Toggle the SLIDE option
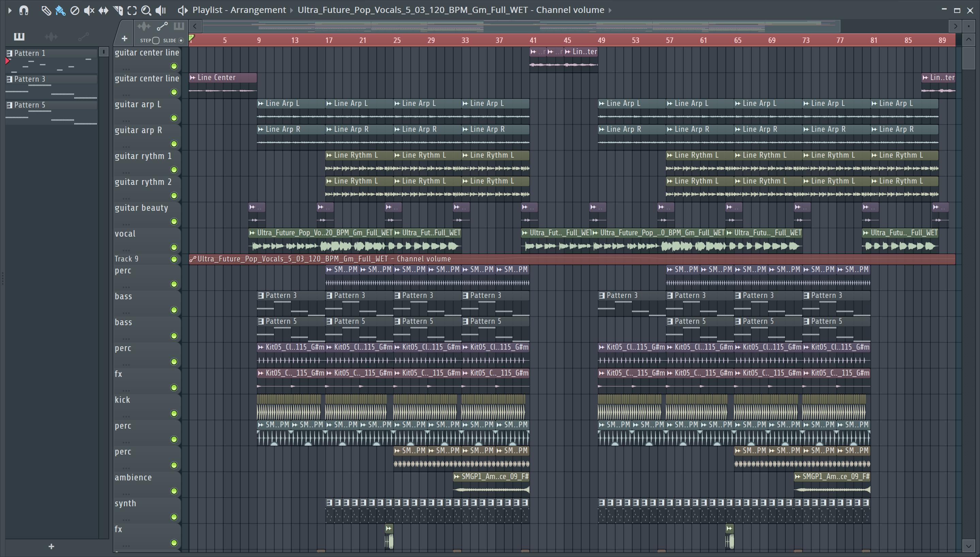 181,40
